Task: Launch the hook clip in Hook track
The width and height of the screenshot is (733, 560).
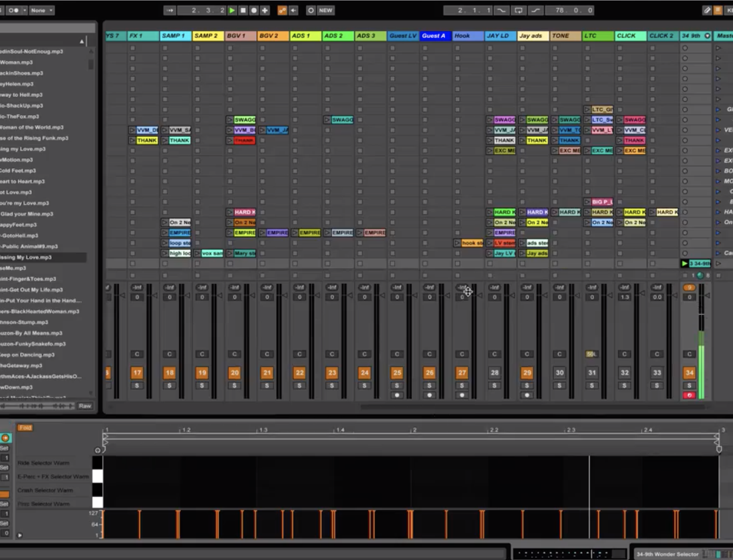Action: coord(458,243)
